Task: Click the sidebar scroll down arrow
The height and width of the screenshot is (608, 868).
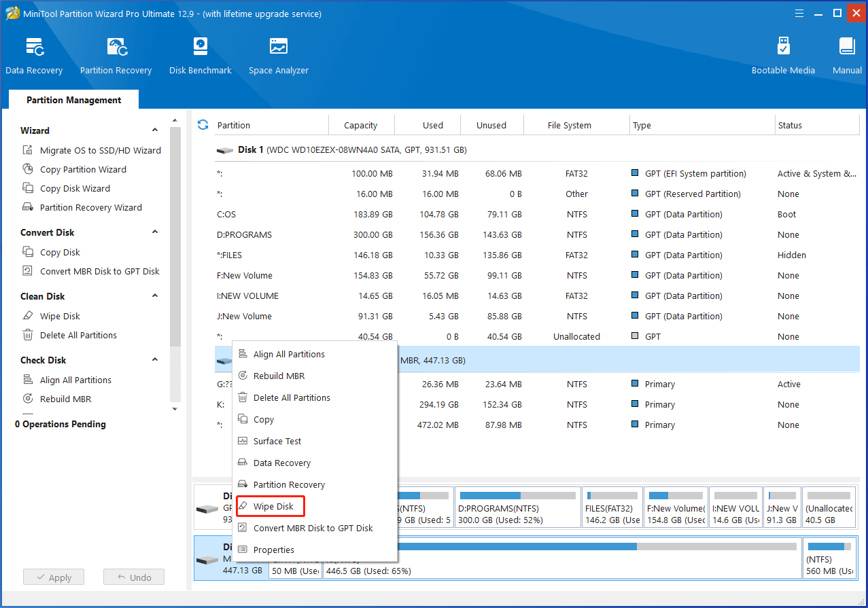Action: click(175, 409)
